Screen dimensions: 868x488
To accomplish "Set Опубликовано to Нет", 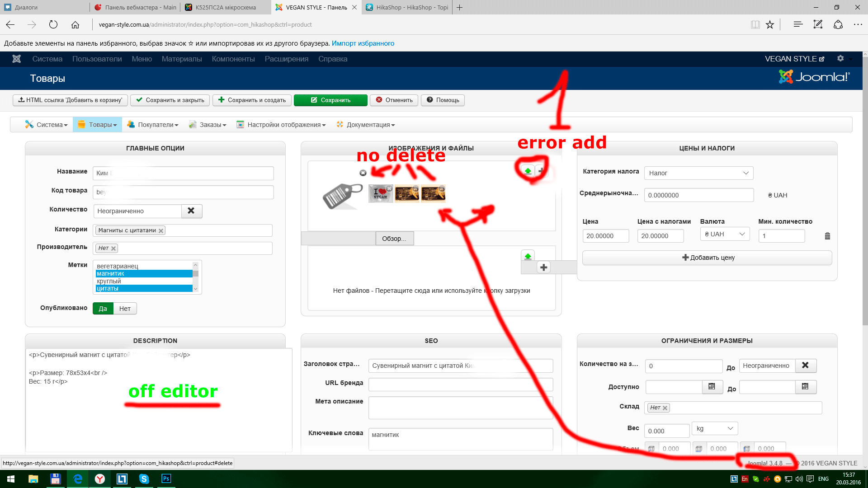I will click(125, 309).
